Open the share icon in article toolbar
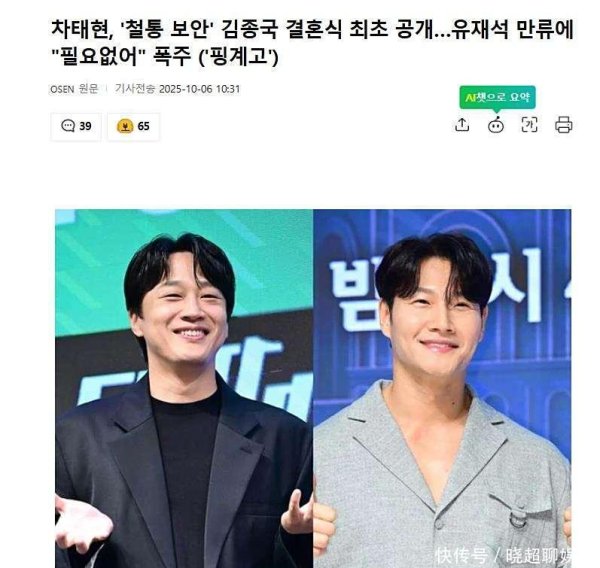This screenshot has width=600, height=568. [462, 125]
